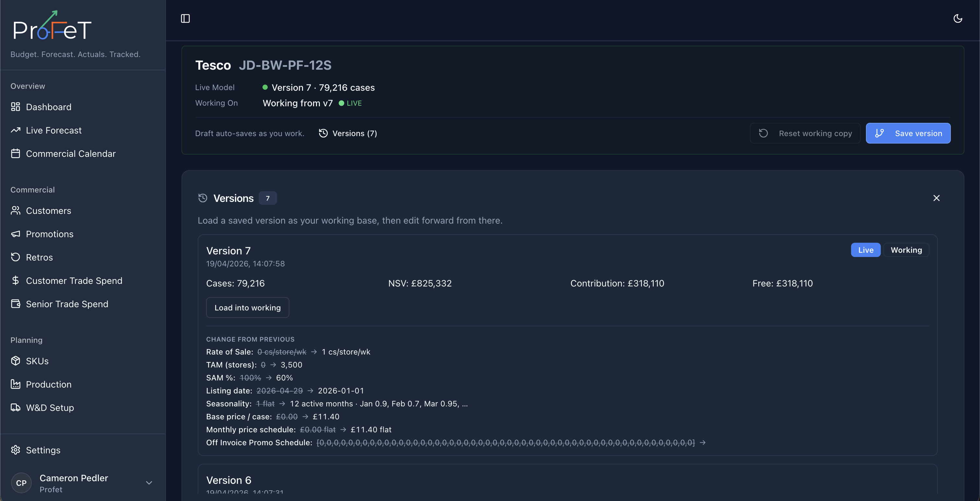Click the Working badge on Version 7

tap(906, 250)
